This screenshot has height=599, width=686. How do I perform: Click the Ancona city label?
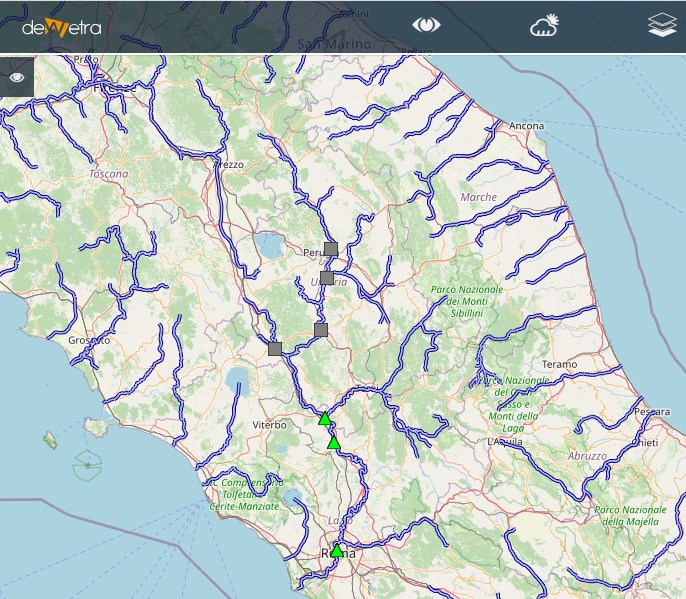click(x=526, y=126)
